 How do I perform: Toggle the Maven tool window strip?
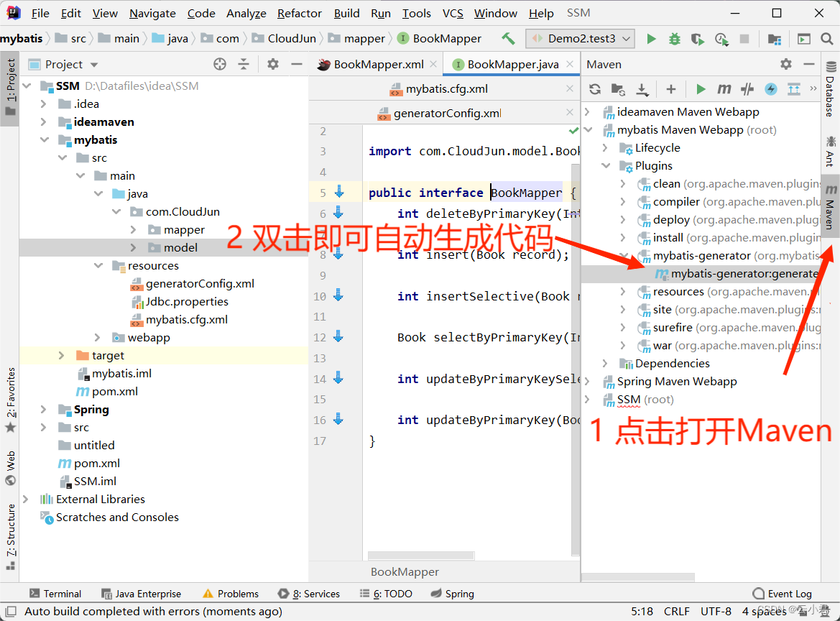tap(830, 206)
